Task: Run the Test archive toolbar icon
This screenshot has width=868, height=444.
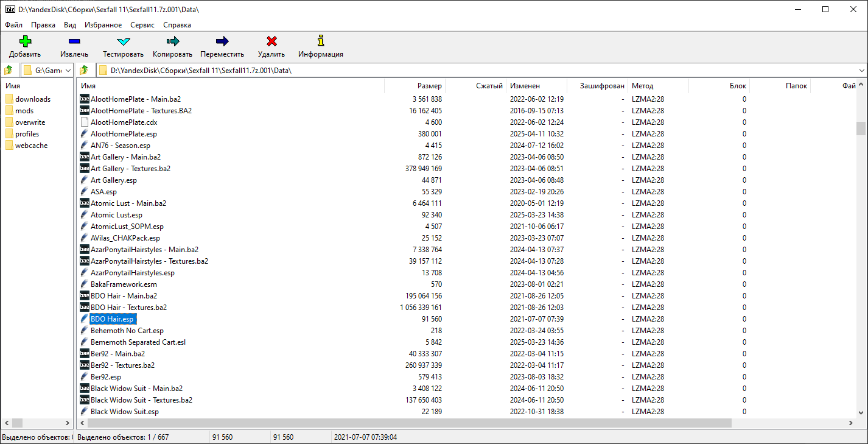Action: pyautogui.click(x=123, y=41)
